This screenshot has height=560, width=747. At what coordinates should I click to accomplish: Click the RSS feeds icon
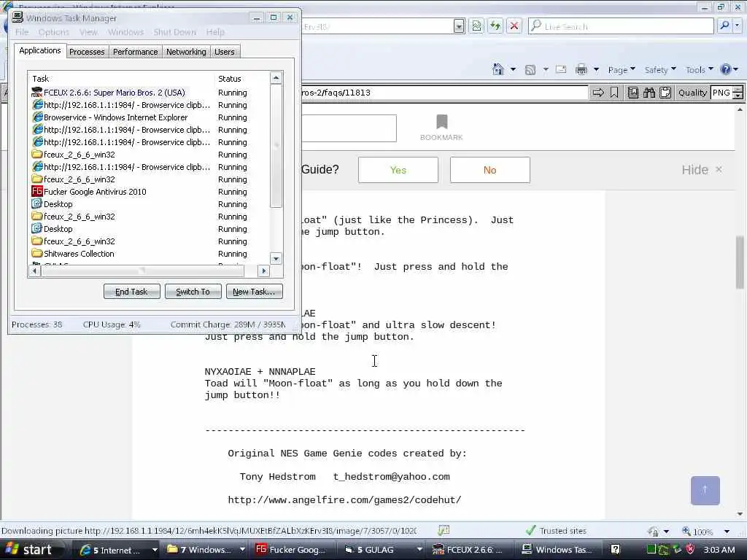[530, 69]
